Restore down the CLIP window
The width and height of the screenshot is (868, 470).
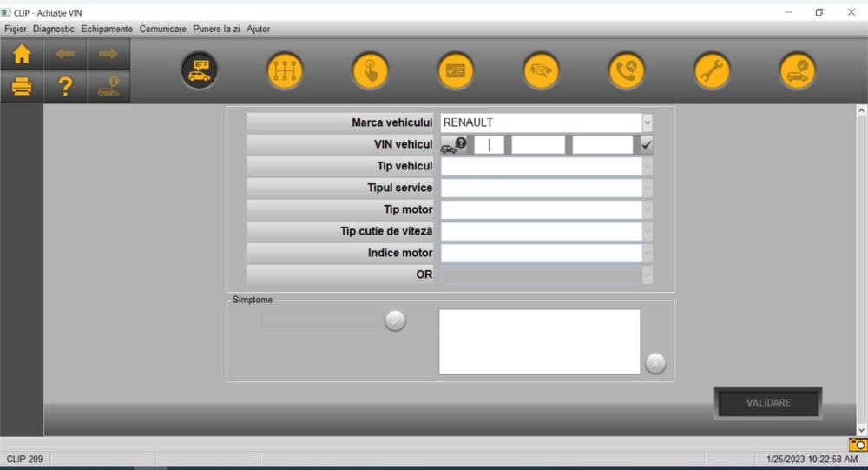819,12
